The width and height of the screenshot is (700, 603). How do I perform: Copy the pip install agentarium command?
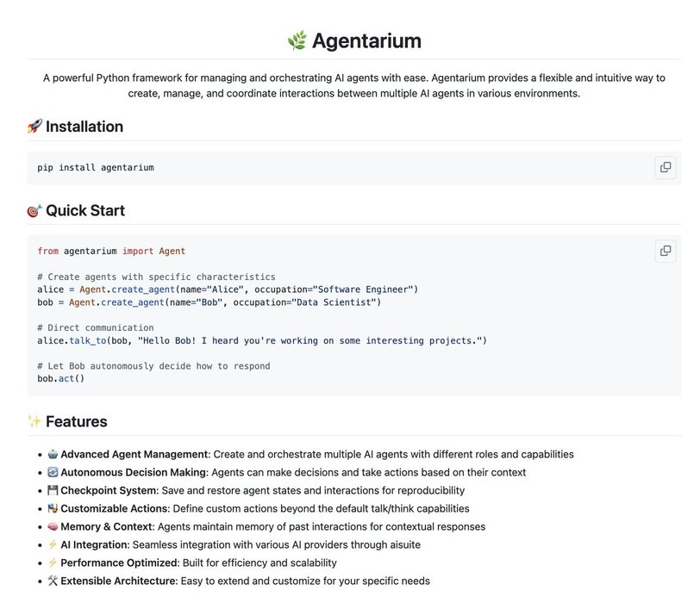pyautogui.click(x=666, y=167)
